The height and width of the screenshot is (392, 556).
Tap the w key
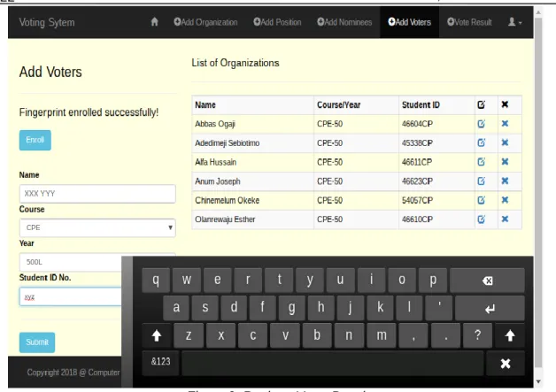tap(187, 280)
